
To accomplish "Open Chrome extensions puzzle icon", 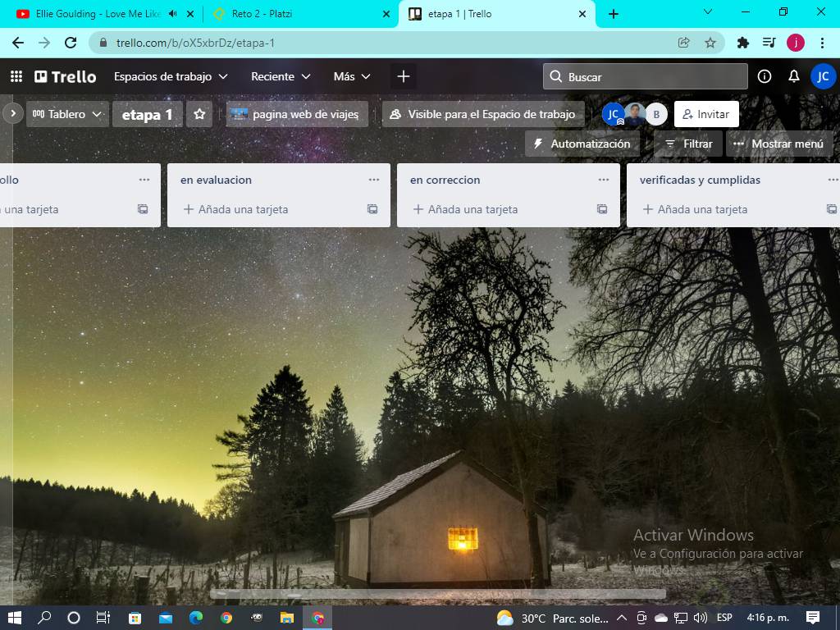I will tap(742, 43).
